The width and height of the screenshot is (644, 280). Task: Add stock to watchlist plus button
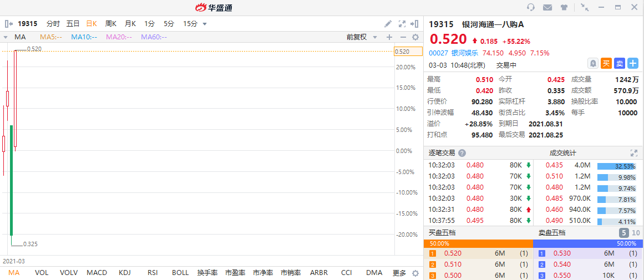click(x=633, y=64)
